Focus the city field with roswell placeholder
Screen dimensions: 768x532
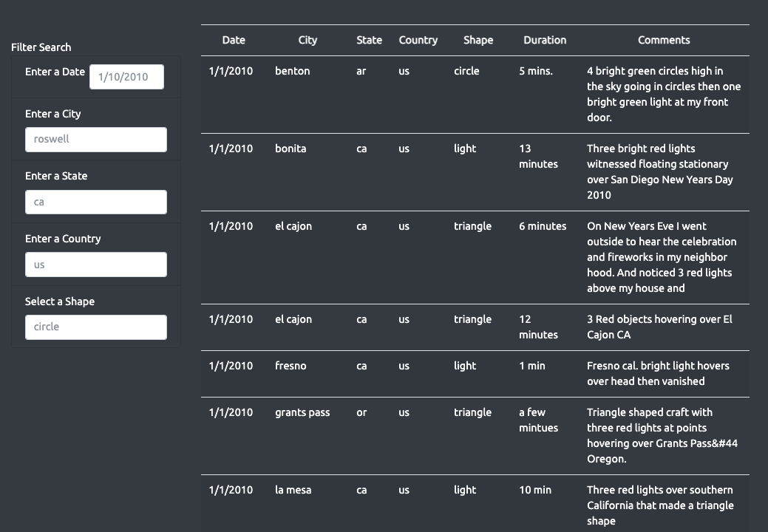pyautogui.click(x=96, y=140)
